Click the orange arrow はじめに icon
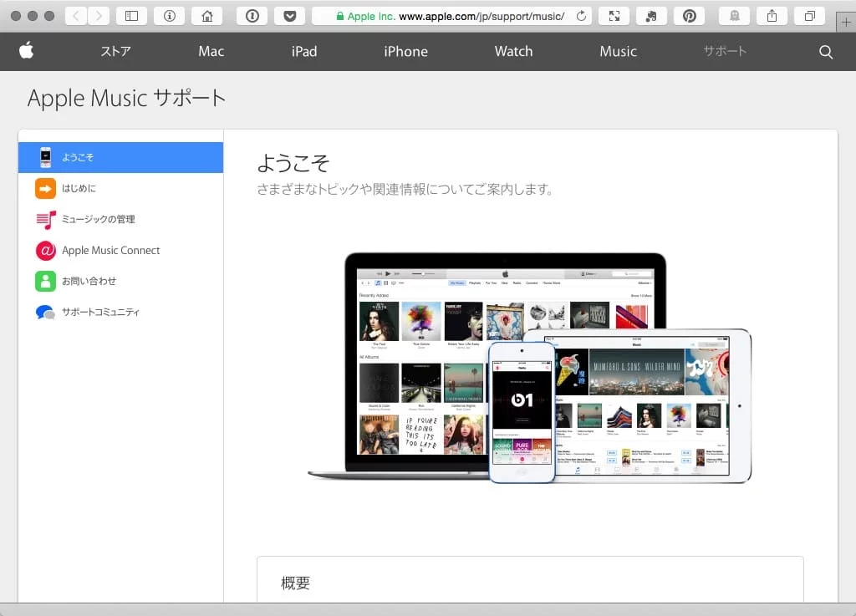 pyautogui.click(x=45, y=188)
